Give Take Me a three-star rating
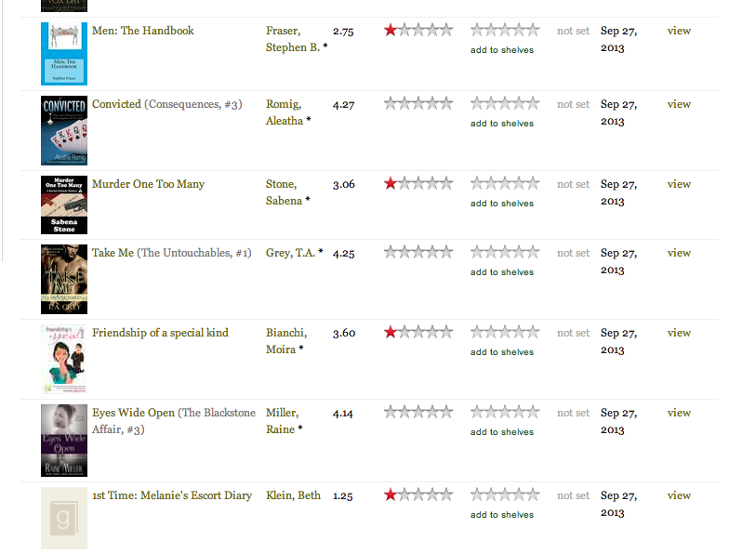The height and width of the screenshot is (554, 756). (x=418, y=252)
